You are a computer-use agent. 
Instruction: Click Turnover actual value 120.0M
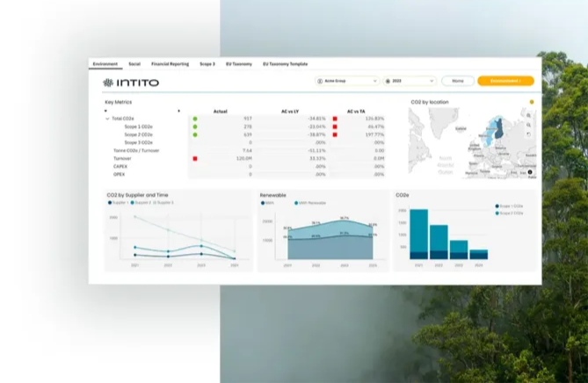point(243,158)
